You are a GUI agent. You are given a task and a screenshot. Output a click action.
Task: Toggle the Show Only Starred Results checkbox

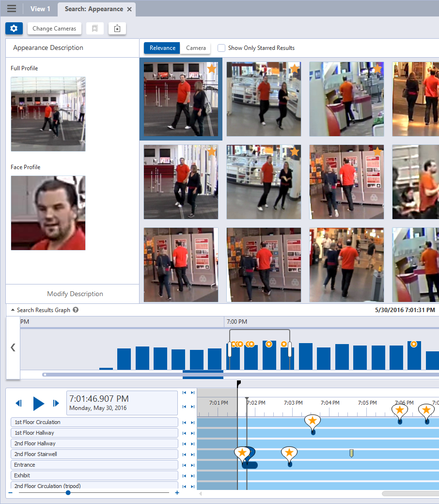click(221, 48)
